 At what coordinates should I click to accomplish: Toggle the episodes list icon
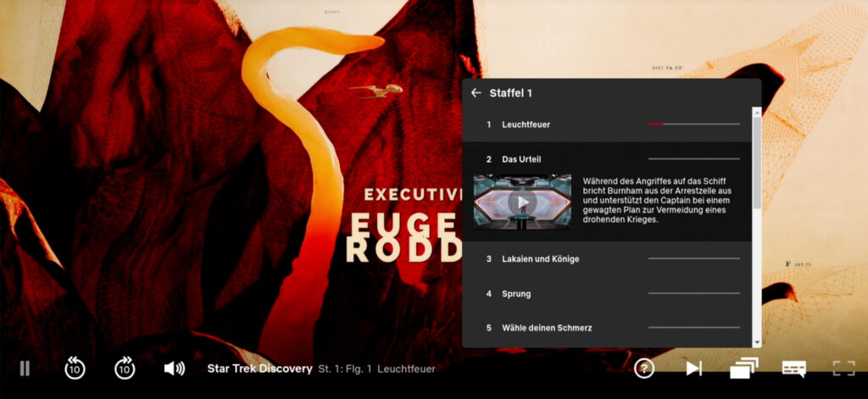click(743, 369)
